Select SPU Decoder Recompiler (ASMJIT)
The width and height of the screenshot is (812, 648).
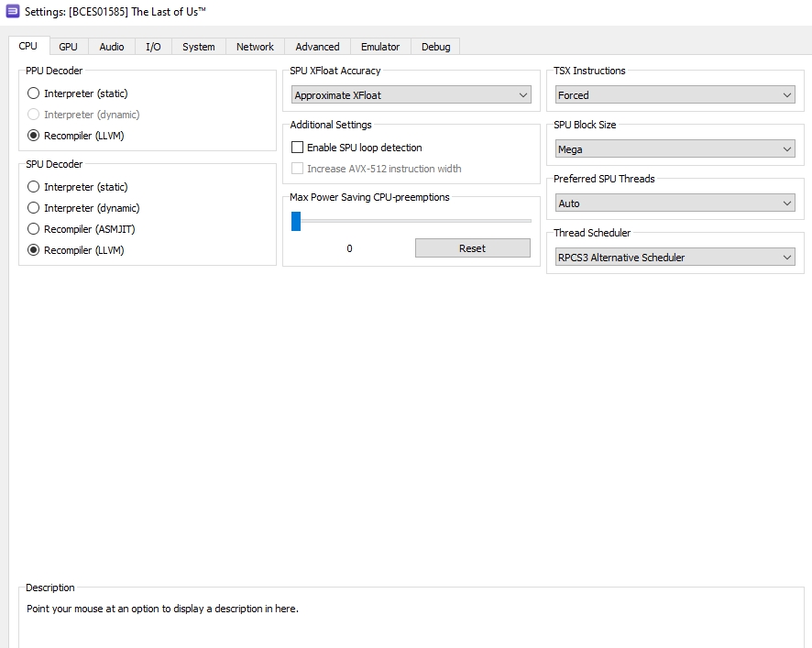pyautogui.click(x=82, y=229)
